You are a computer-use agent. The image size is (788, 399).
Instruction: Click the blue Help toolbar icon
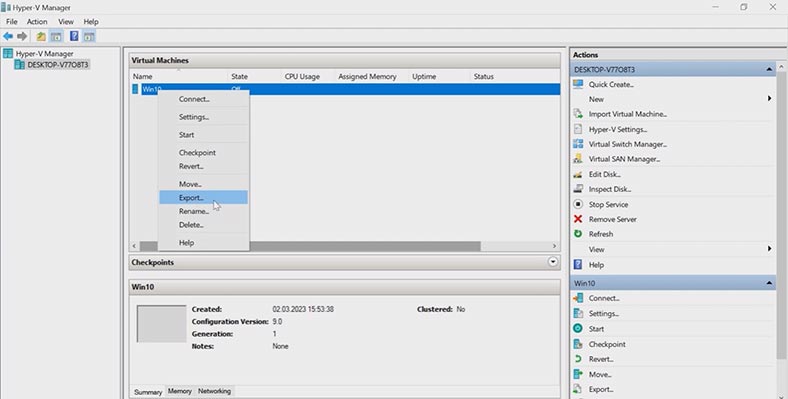click(74, 36)
